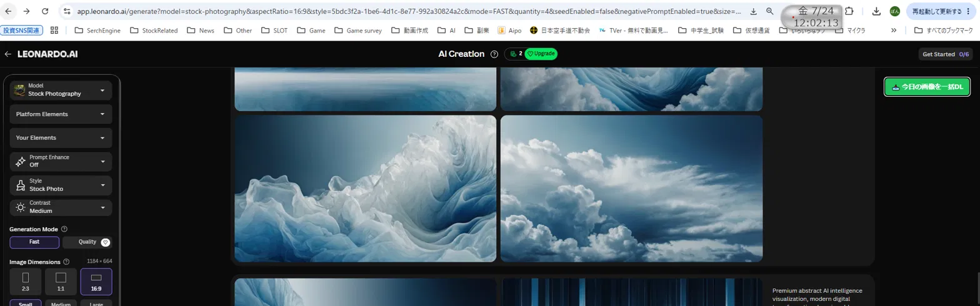Viewport: 980px width, 306px height.
Task: Open the 日本空手道不動会 bookmark
Action: pos(559,30)
